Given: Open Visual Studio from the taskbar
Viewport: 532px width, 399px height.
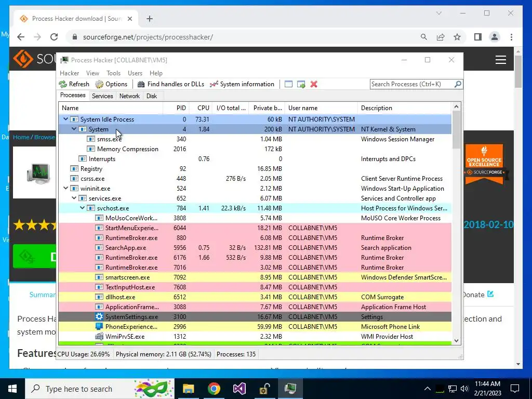Looking at the screenshot, I should 239,389.
